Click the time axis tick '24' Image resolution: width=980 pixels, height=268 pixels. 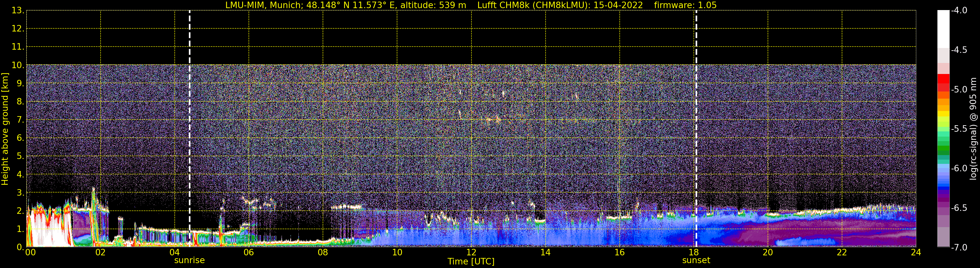916,252
